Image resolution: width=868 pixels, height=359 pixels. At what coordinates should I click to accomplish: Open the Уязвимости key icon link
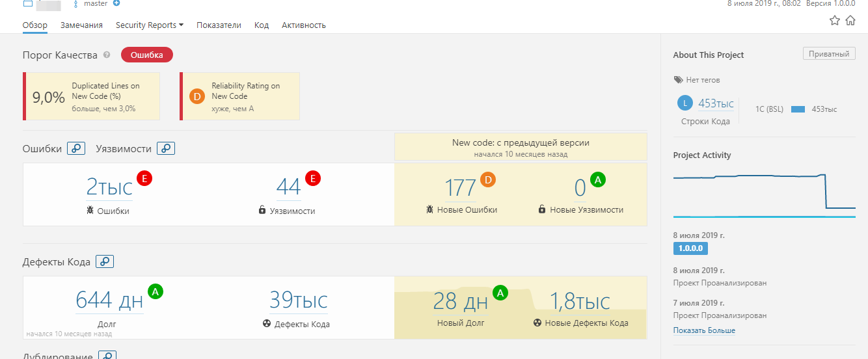166,149
